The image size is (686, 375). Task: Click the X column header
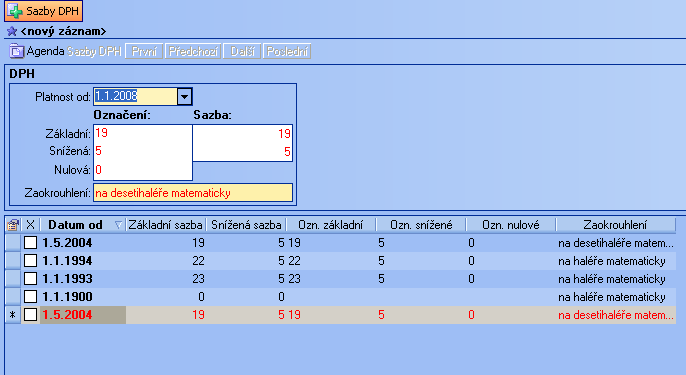[x=30, y=225]
